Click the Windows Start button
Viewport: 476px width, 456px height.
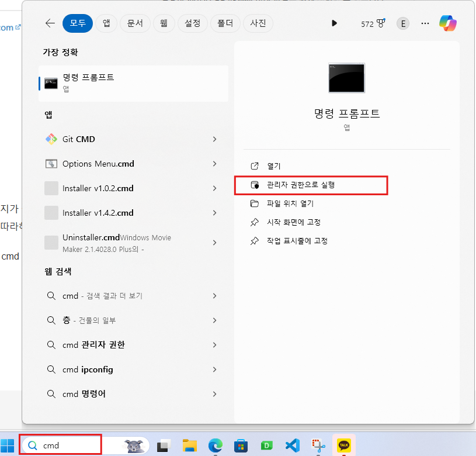tap(8, 444)
